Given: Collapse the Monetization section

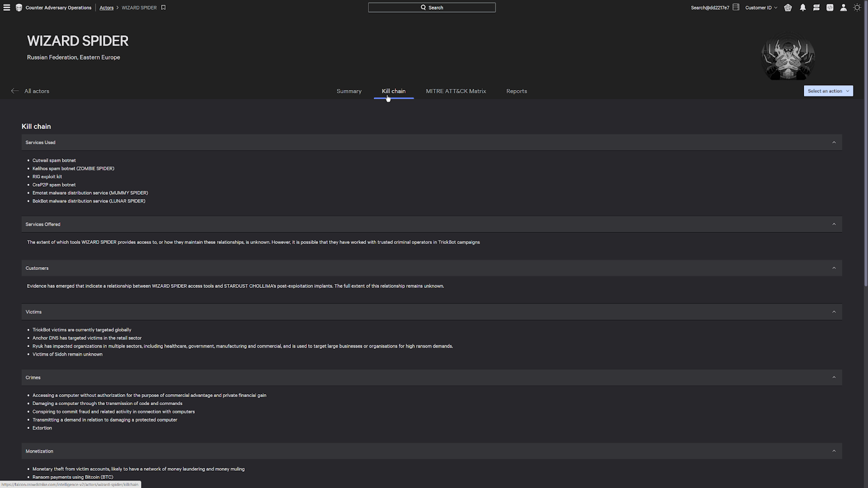Looking at the screenshot, I should point(834,451).
